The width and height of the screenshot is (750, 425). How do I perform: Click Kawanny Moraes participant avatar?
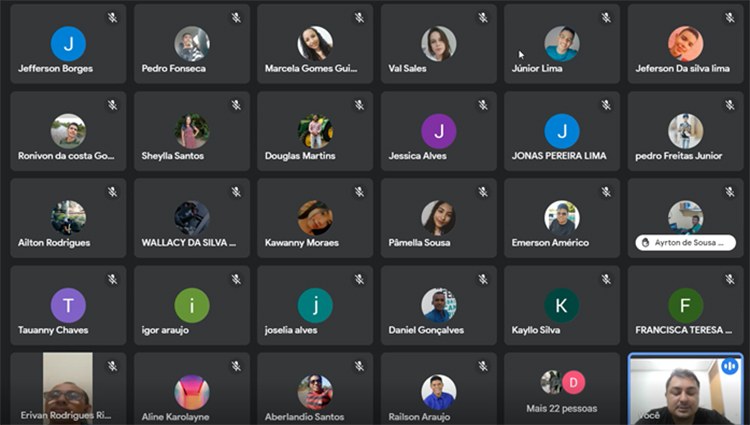click(x=315, y=218)
